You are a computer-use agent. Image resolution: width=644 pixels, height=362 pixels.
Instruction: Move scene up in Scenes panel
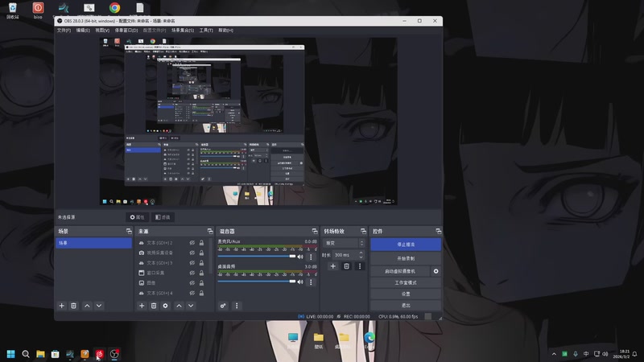87,306
